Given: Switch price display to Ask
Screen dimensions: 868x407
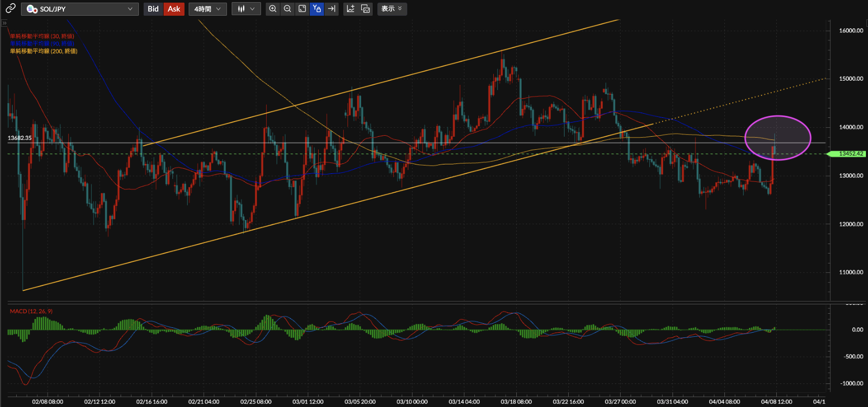Looking at the screenshot, I should tap(174, 9).
